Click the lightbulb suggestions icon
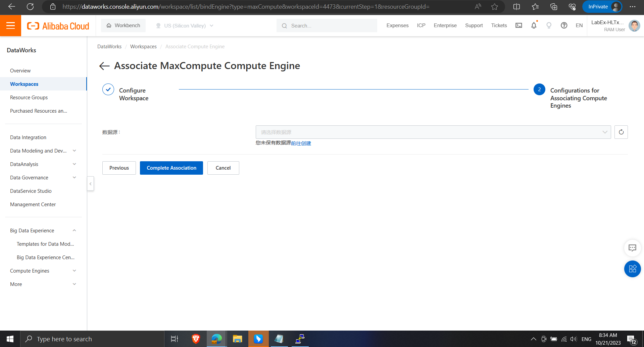The height and width of the screenshot is (347, 644). [x=549, y=25]
